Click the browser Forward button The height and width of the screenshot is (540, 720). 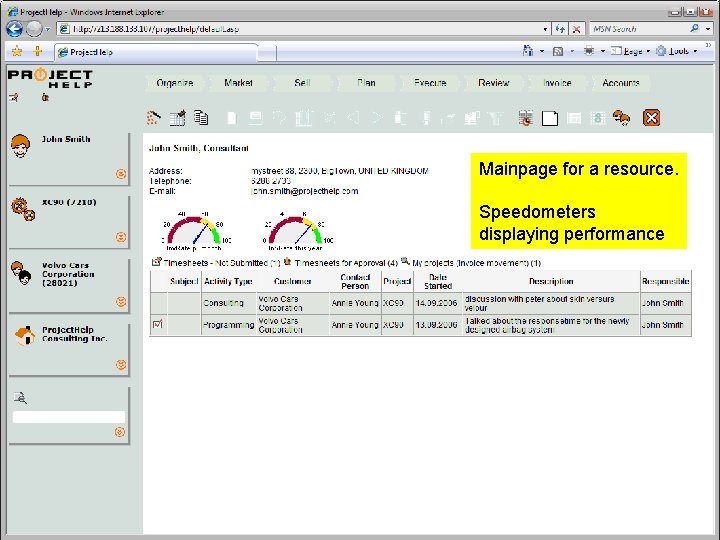tap(34, 29)
